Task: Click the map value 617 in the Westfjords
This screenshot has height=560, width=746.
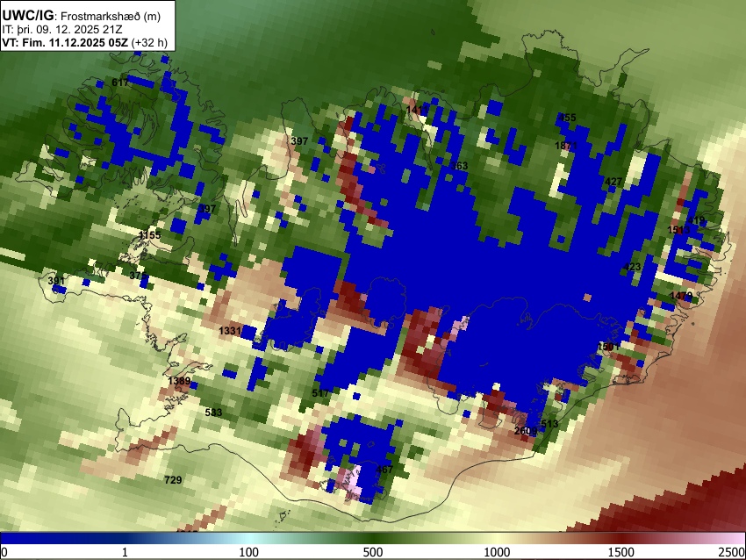Action: click(x=120, y=83)
